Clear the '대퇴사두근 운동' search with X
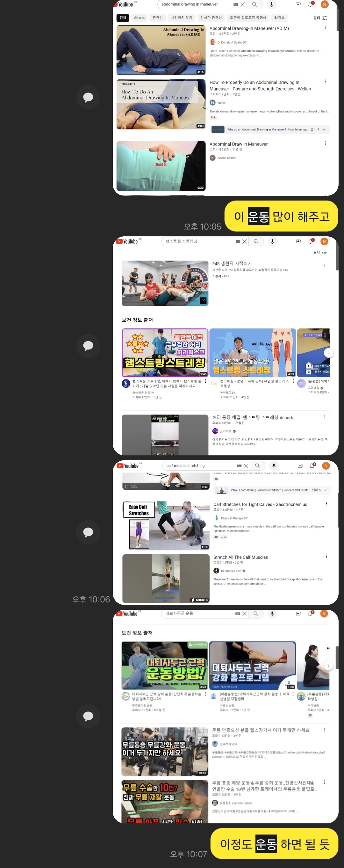 click(244, 614)
